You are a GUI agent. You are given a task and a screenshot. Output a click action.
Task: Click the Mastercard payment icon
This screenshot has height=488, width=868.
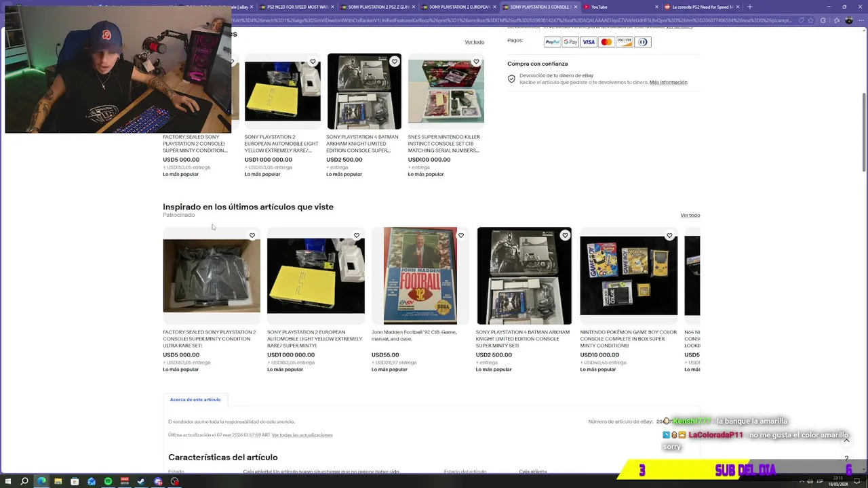pyautogui.click(x=606, y=42)
